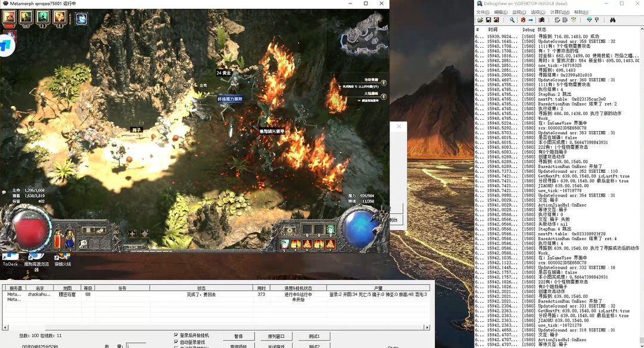This screenshot has width=644, height=348.
Task: Click the floppy-disk save icon in DebugView
Action: (x=488, y=20)
